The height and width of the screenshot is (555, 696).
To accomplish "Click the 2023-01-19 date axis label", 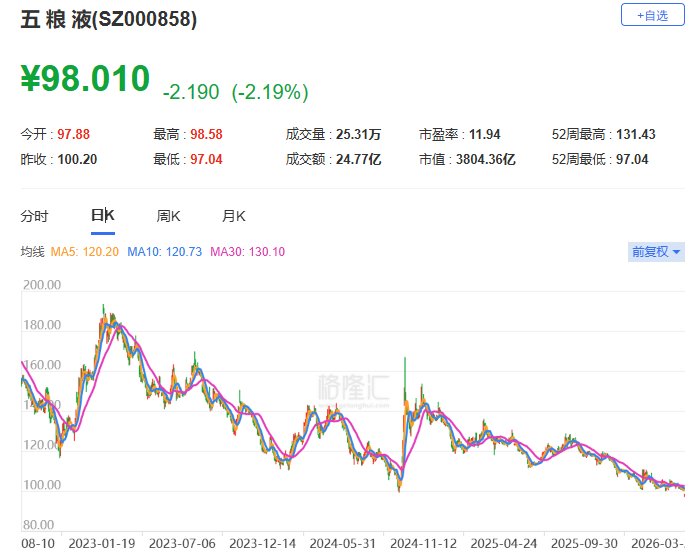I will pyautogui.click(x=102, y=543).
